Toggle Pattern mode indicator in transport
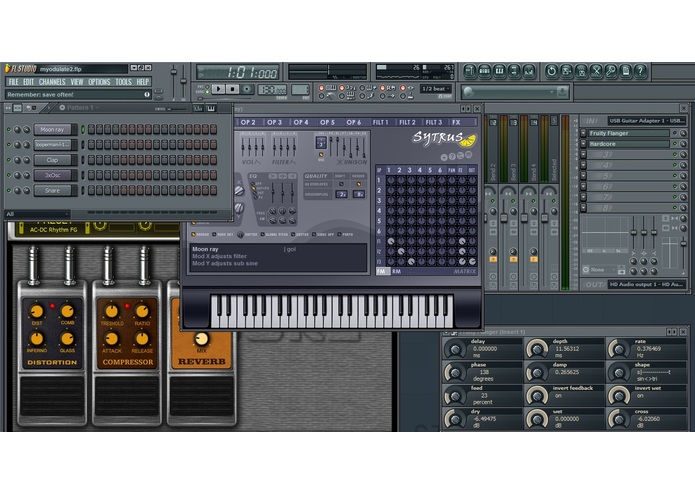This screenshot has width=695, height=494. (x=207, y=87)
